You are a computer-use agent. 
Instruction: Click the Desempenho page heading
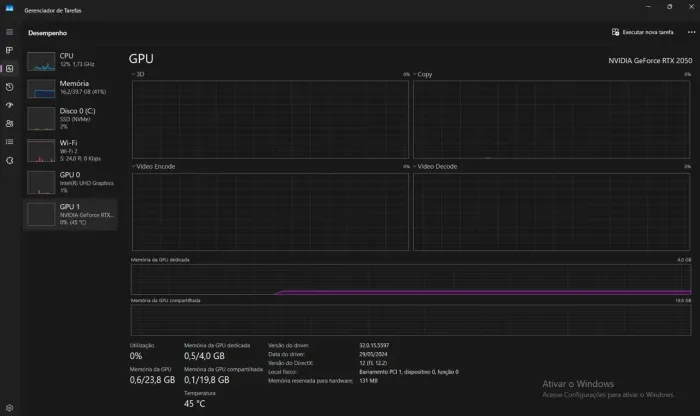(47, 33)
